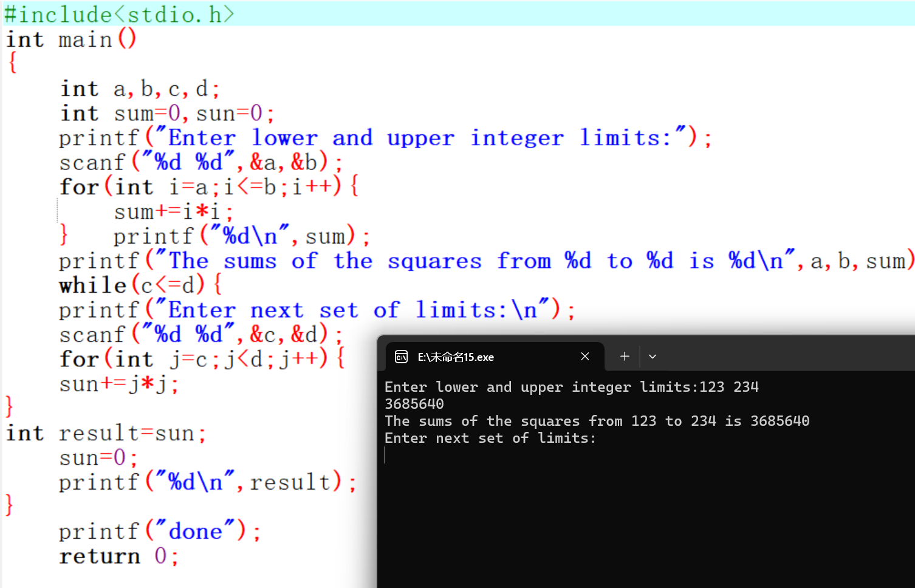Click the scanf("%d %d",&c,&d) line

click(201, 335)
